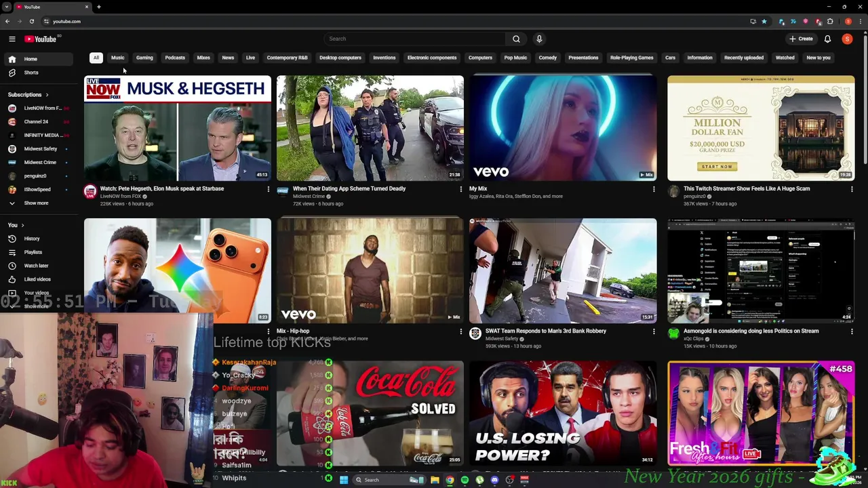This screenshot has height=488, width=868.
Task: Open Liked videos in the sidebar
Action: coord(37,279)
